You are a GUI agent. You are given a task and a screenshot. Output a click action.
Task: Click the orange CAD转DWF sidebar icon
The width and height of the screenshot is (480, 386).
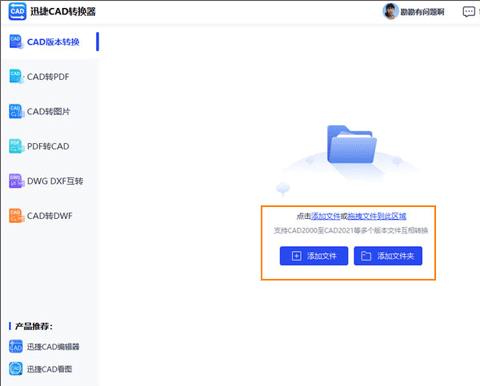point(16,215)
